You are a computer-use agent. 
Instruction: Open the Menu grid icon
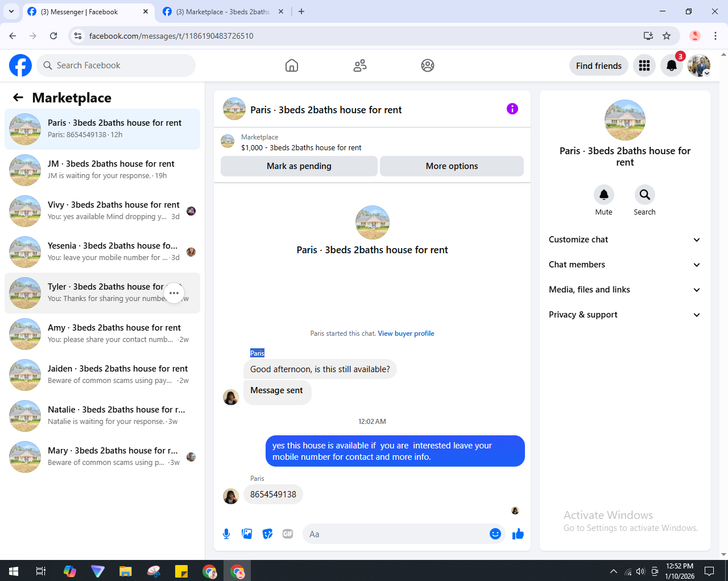(644, 65)
